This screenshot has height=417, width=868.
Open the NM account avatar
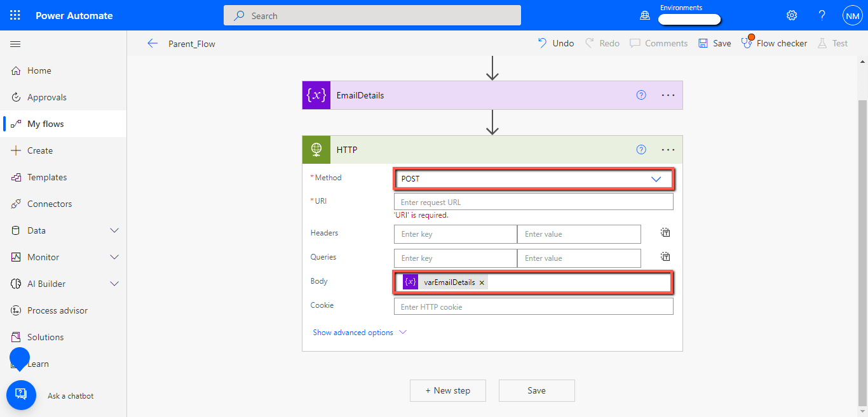tap(852, 16)
